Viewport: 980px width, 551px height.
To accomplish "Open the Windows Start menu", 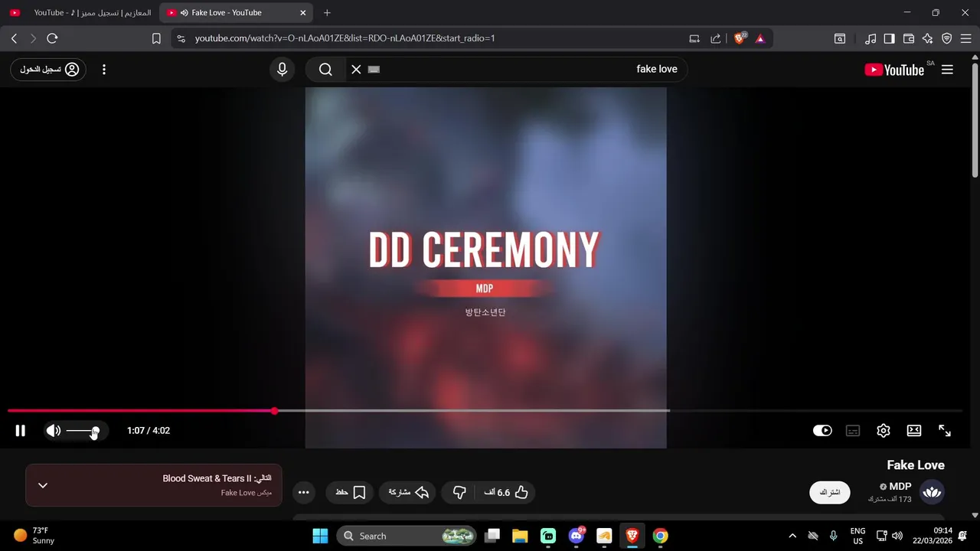I will pos(320,536).
